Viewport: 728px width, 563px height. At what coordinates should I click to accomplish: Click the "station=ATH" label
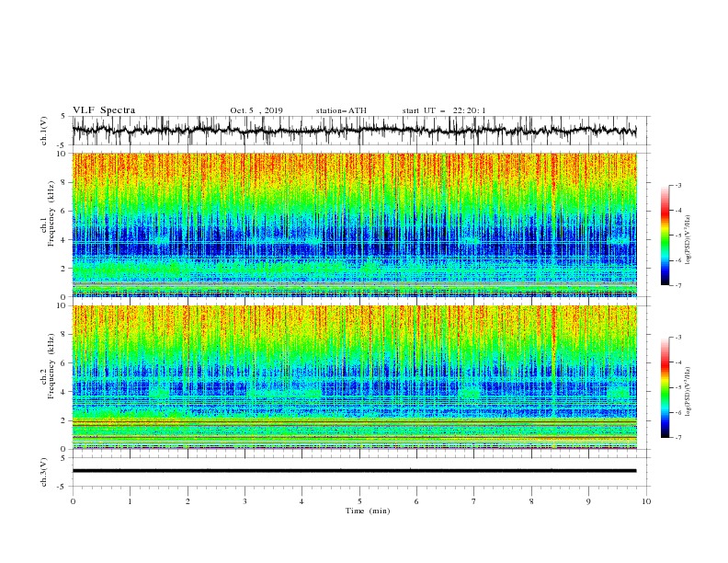341,110
